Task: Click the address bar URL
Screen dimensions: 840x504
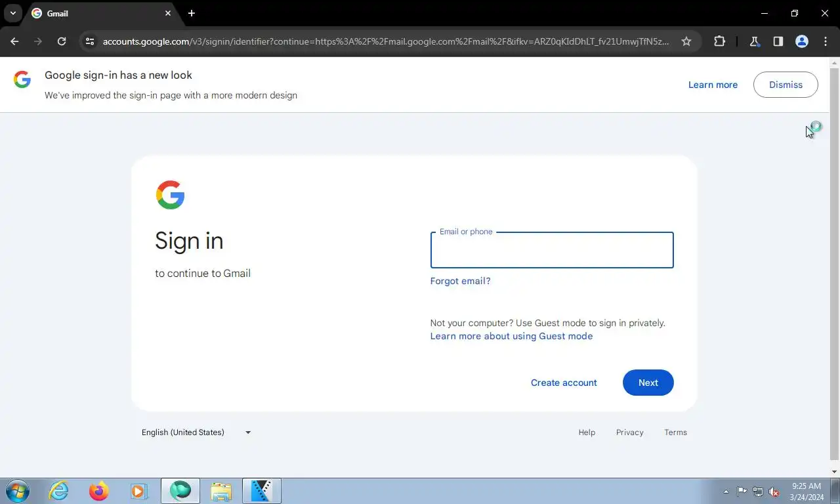Action: pos(386,41)
